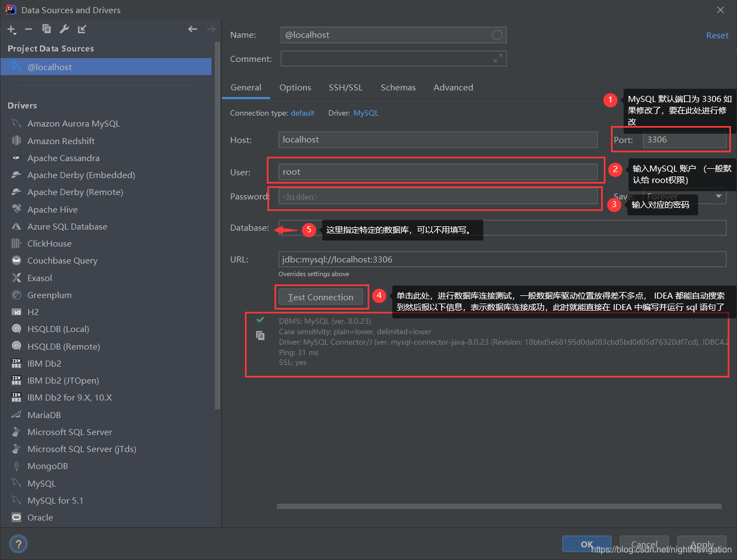Click the Apply button
This screenshot has width=737, height=560.
coord(702,544)
